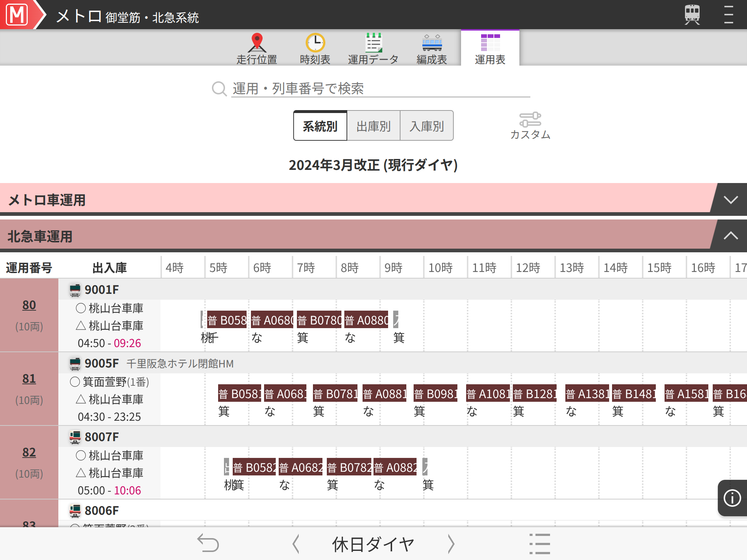Click the train icon in top bar
This screenshot has height=560, width=747.
pos(692,15)
